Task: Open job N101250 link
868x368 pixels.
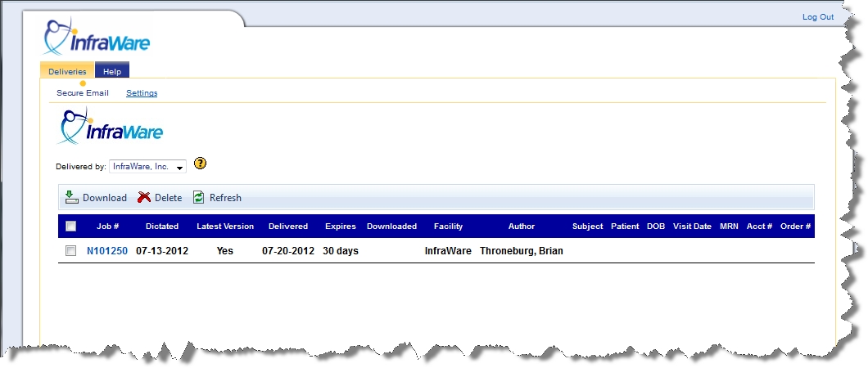Action: tap(107, 251)
